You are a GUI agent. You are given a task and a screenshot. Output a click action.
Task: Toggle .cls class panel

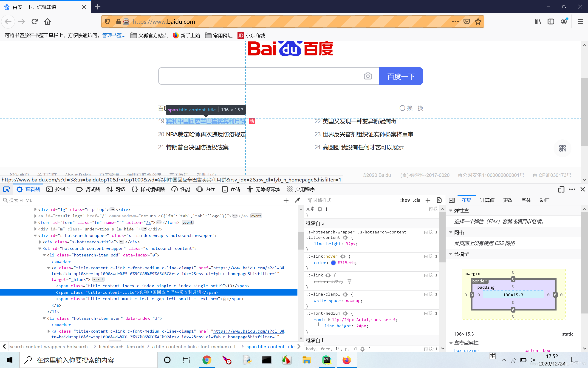pos(417,200)
